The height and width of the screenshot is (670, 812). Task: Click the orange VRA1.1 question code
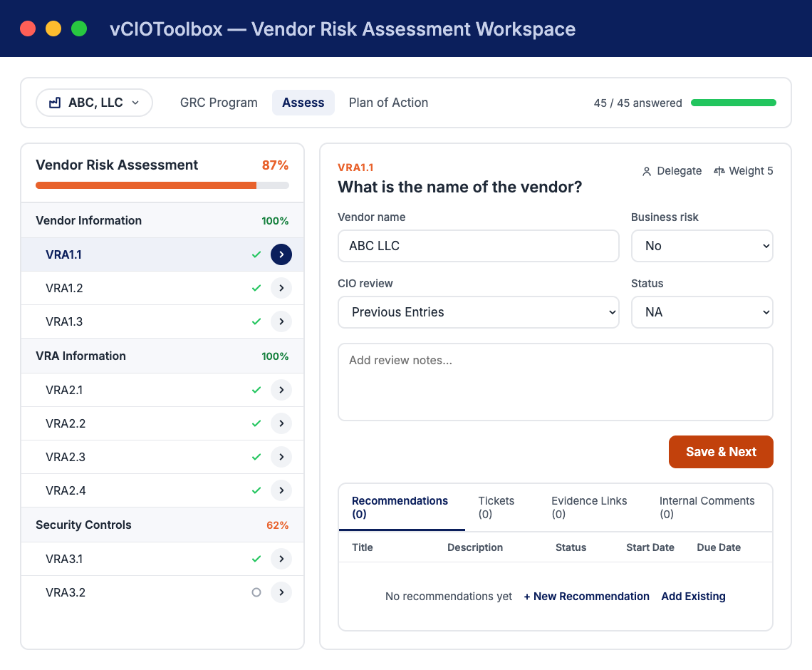pos(355,167)
